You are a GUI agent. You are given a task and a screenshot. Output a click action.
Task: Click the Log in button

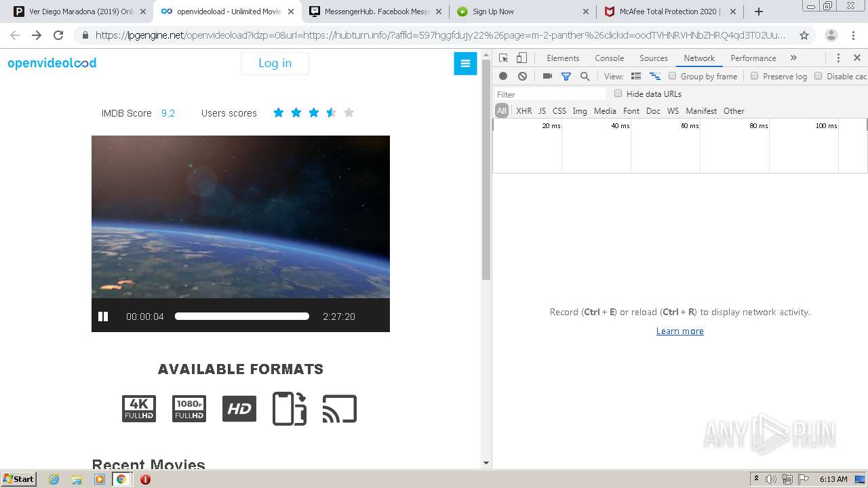pos(275,63)
